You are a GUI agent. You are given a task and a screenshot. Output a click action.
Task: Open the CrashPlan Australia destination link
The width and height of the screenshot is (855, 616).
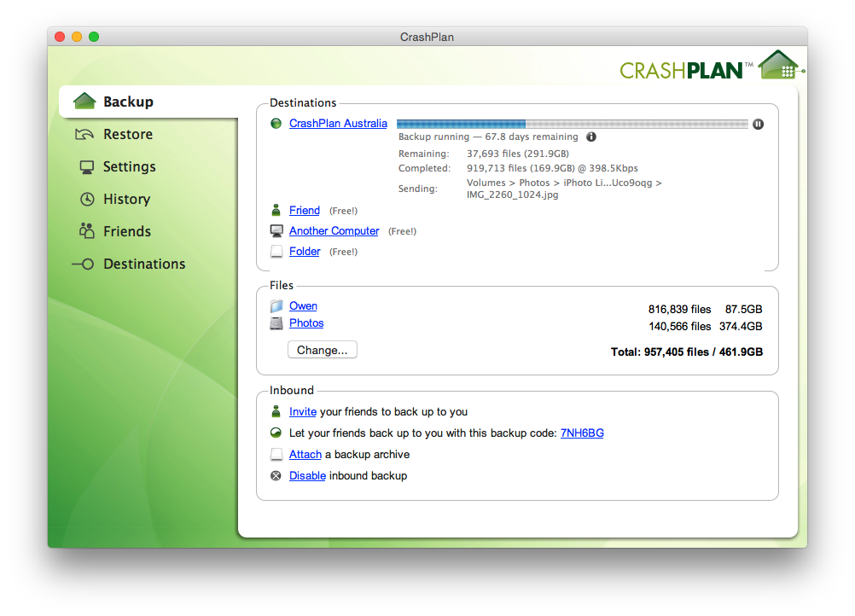point(338,124)
